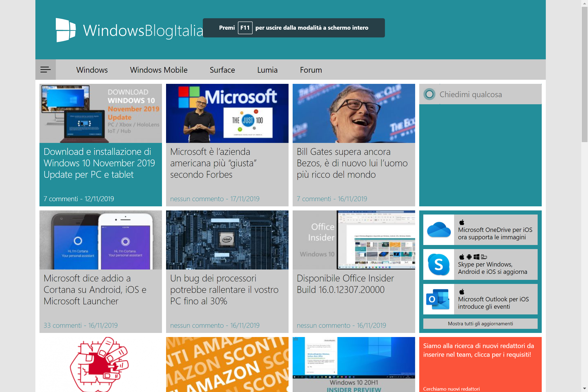Click the Windows 10 download thumbnail image
Viewport: 588px width, 392px height.
[x=101, y=113]
